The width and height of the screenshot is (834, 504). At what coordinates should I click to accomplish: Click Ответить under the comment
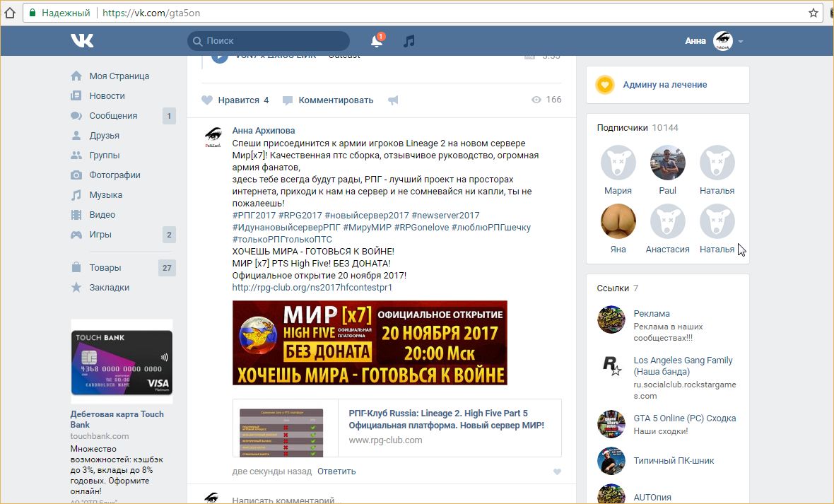tap(336, 471)
